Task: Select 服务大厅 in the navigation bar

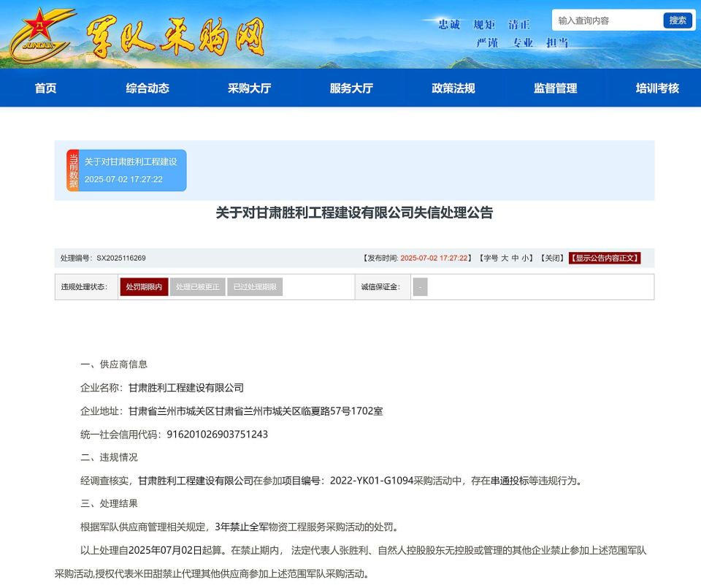Action: [351, 88]
